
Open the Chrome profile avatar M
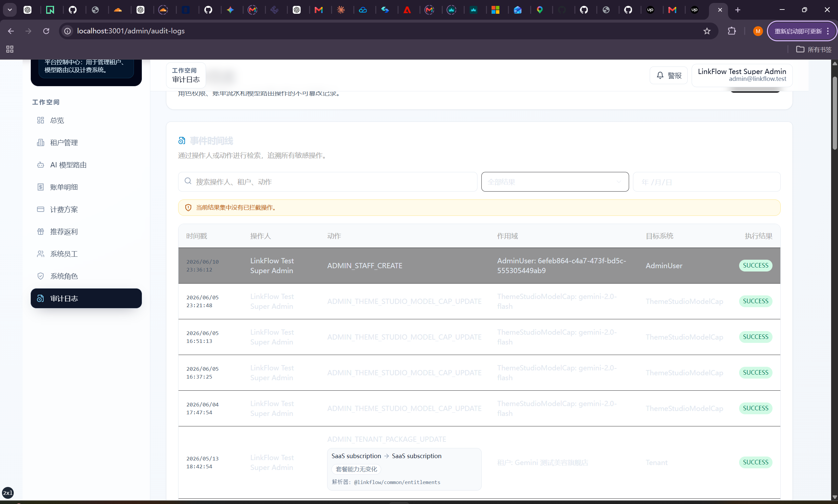pos(757,31)
